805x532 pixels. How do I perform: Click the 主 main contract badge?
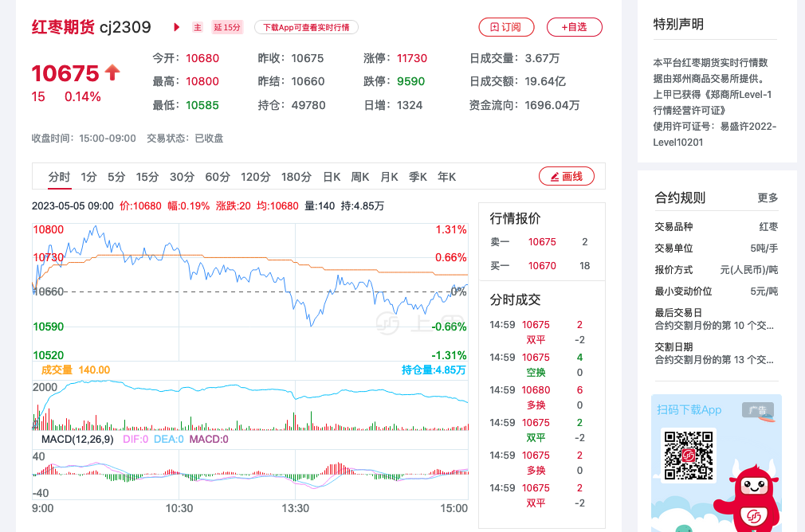(197, 27)
